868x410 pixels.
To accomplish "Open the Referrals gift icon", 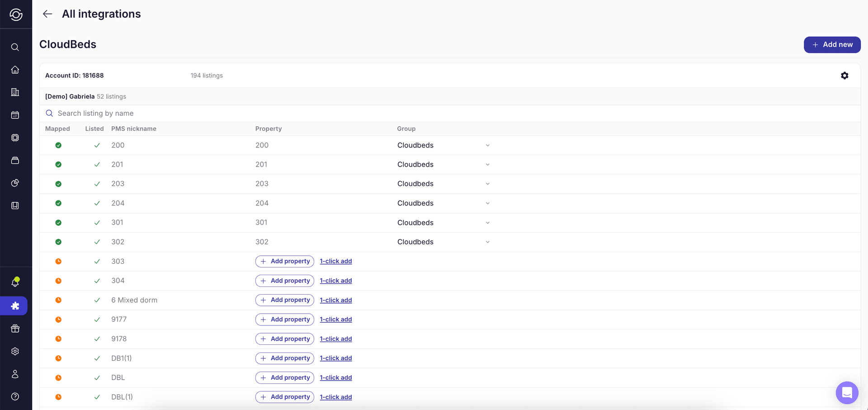I will point(15,329).
